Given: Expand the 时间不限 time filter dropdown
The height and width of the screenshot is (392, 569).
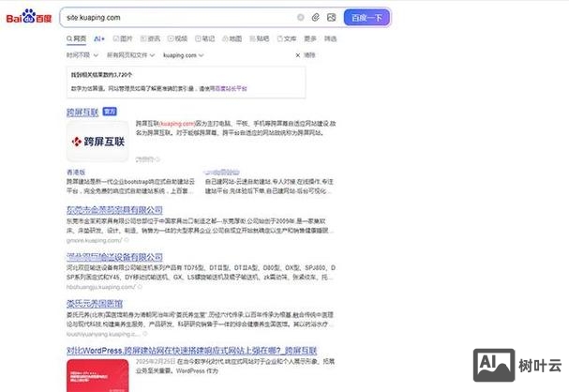Looking at the screenshot, I should click(82, 55).
